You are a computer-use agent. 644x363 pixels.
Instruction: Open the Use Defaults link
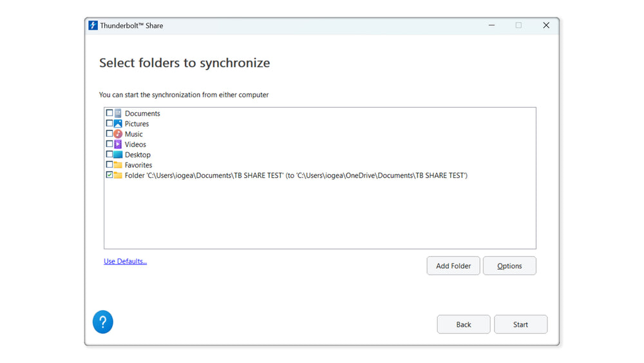click(125, 262)
